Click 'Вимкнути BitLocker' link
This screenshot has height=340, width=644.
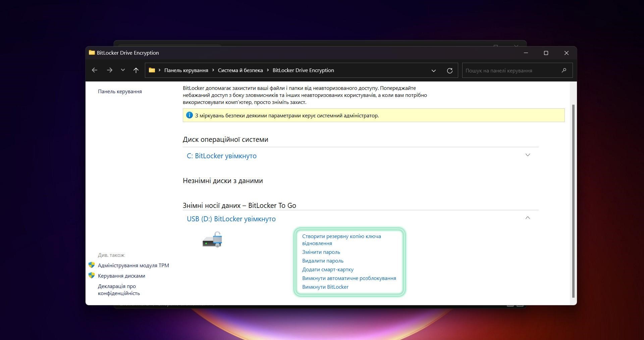(x=325, y=287)
